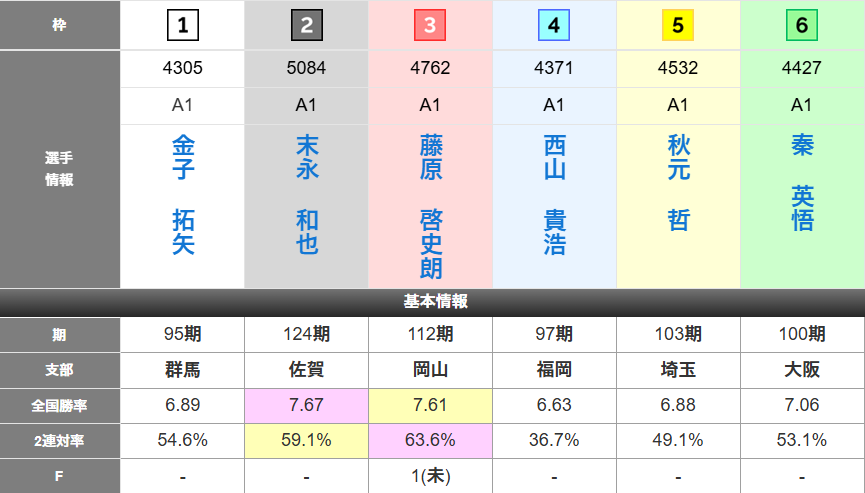Open racer 藤原啓史朗 profile link

(431, 207)
